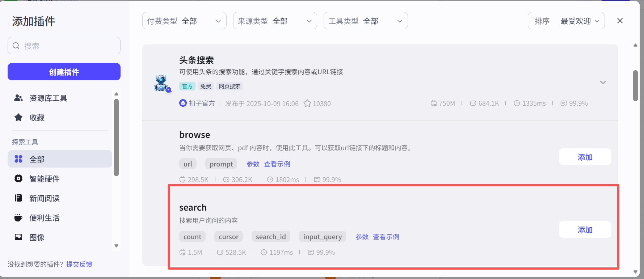This screenshot has height=279, width=644.
Task: Click the sidebar scroll up arrow
Action: click(x=116, y=94)
